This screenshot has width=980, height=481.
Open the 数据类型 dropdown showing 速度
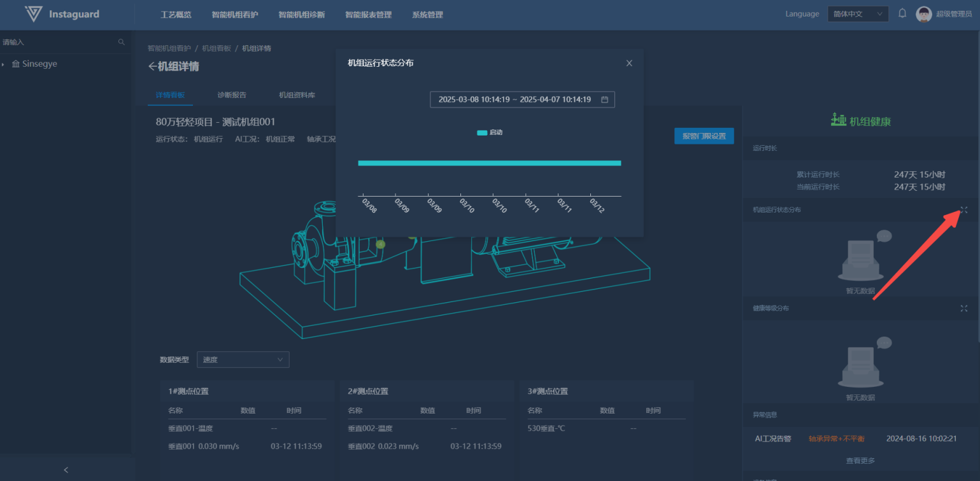point(243,359)
